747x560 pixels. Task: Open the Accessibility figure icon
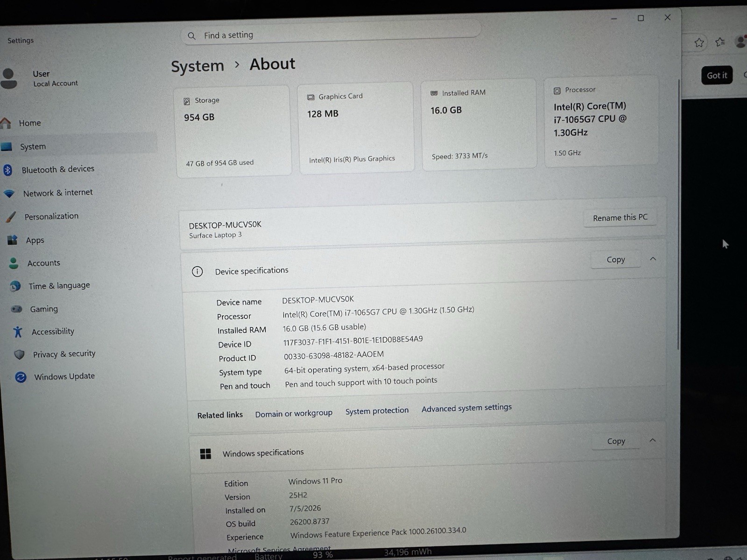point(18,332)
